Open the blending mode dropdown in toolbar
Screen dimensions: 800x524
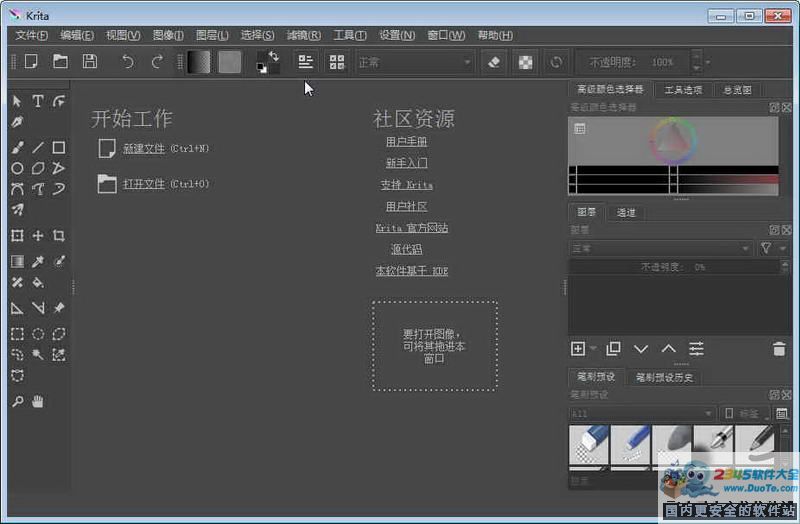point(414,62)
